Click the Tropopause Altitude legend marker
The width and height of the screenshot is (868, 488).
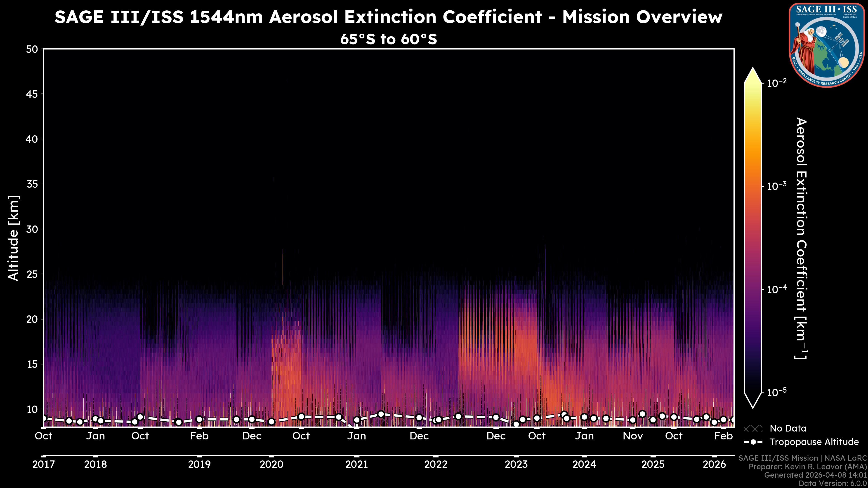click(x=753, y=442)
